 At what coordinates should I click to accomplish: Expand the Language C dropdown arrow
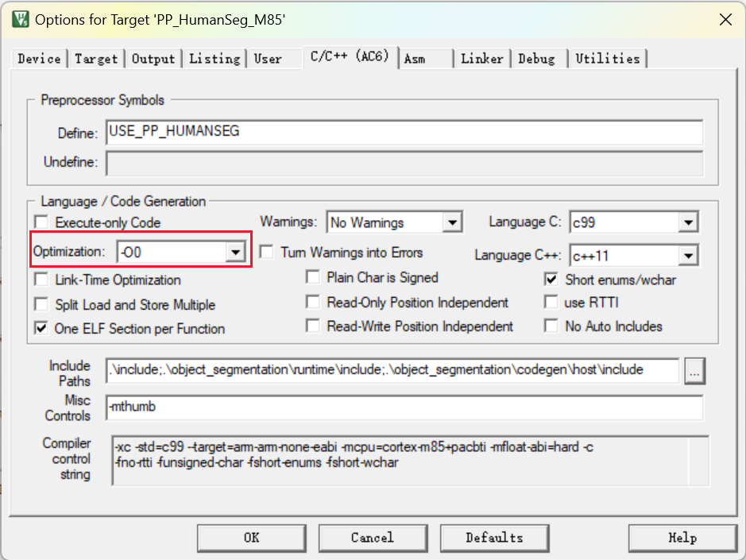click(x=688, y=222)
